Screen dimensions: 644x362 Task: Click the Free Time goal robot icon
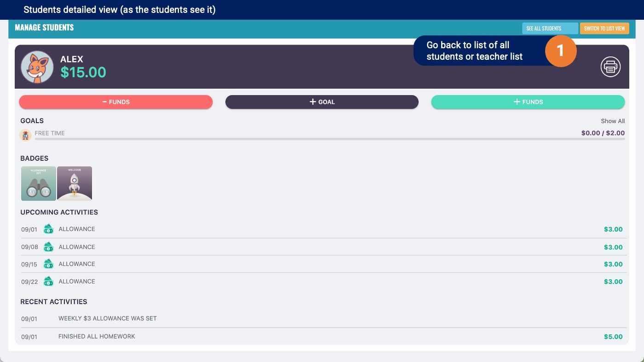[26, 135]
